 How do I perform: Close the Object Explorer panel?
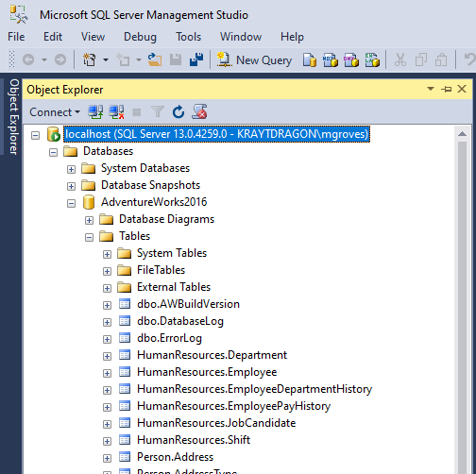(x=462, y=89)
